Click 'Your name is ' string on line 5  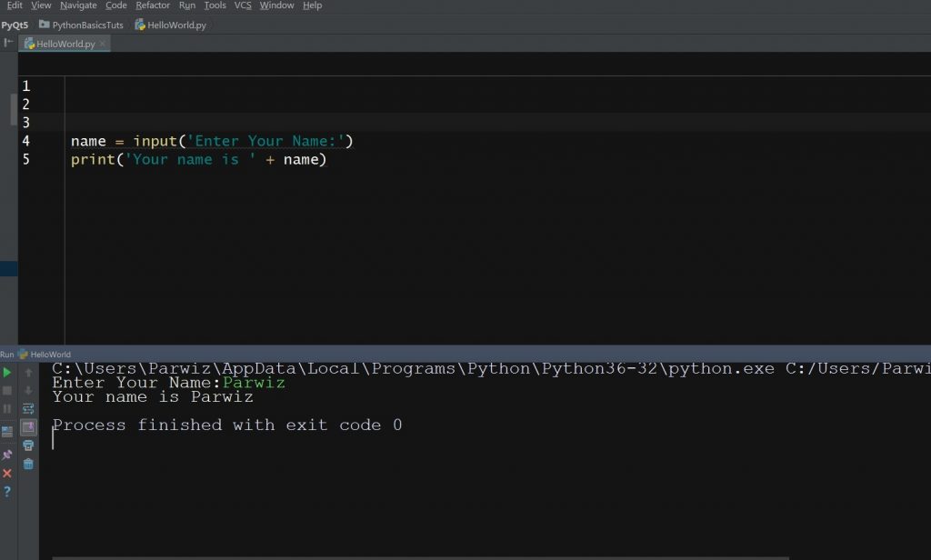[191, 160]
